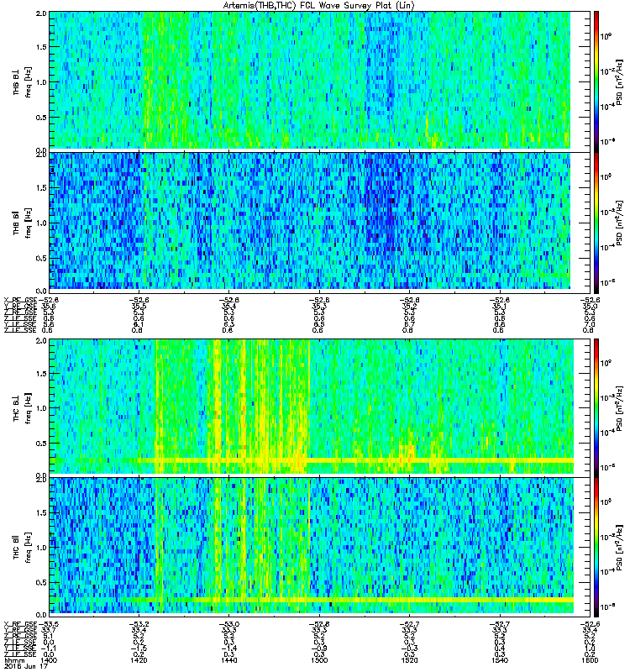Click the '1440' time tick label
Image resolution: width=630 pixels, height=672 pixels.
click(229, 660)
